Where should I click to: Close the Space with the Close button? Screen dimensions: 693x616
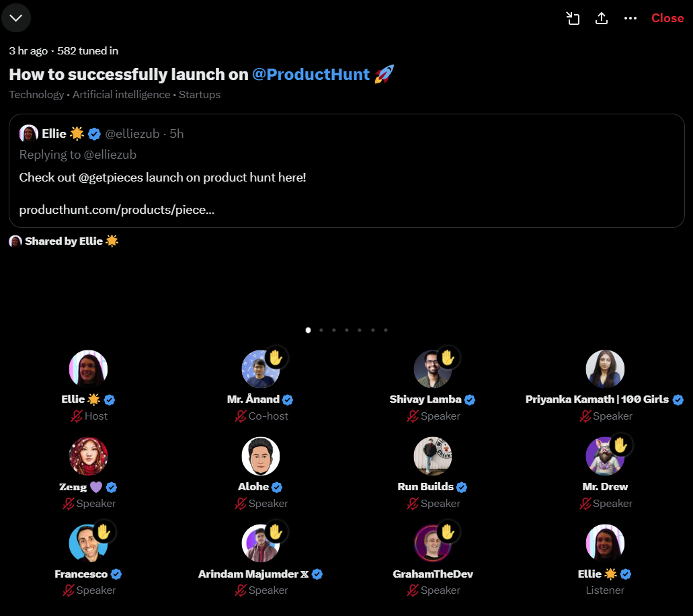click(667, 18)
